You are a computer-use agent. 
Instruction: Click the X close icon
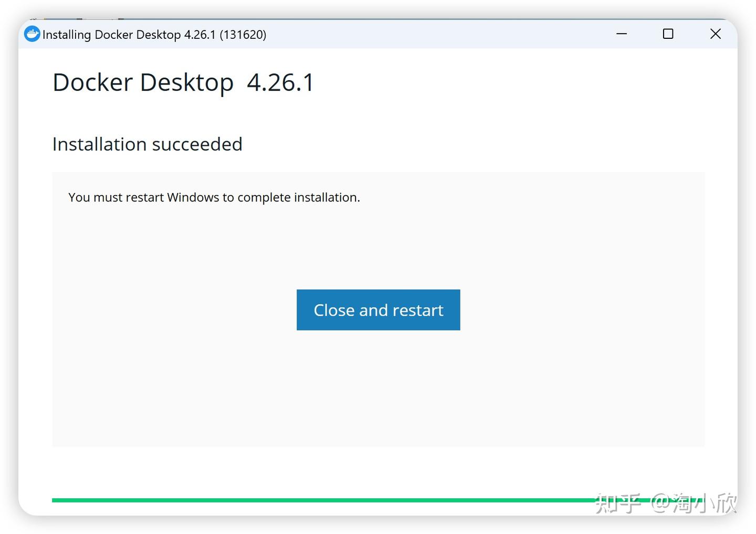tap(715, 34)
